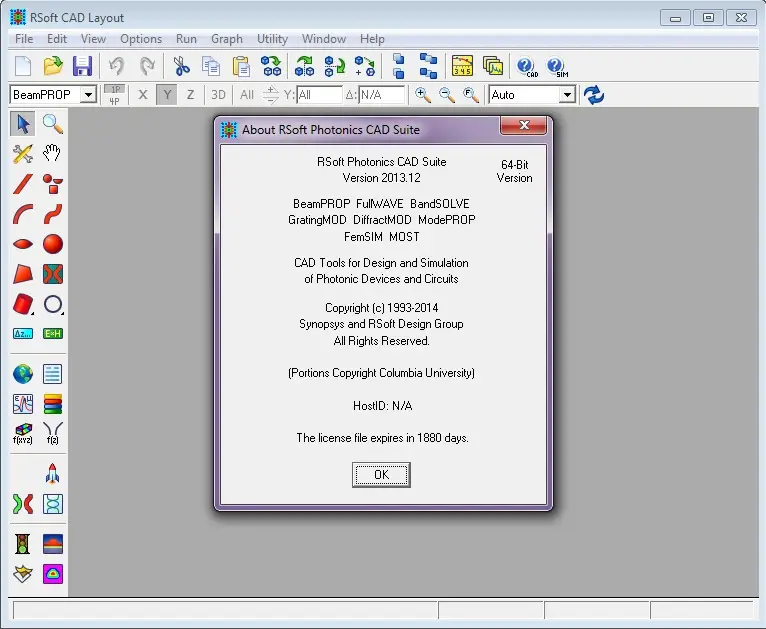Toggle the 1P/4P pane button
Screen dimensions: 766x629
pos(114,95)
